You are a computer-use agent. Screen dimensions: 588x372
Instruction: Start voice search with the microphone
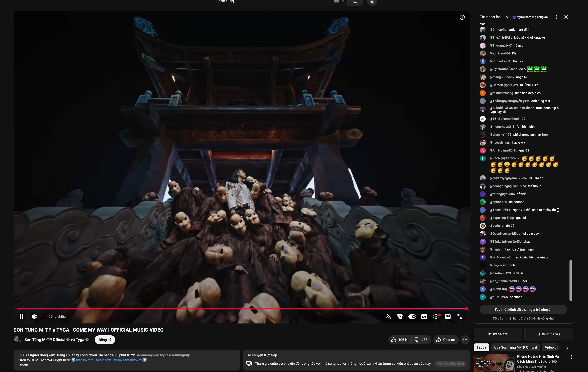coord(372,2)
